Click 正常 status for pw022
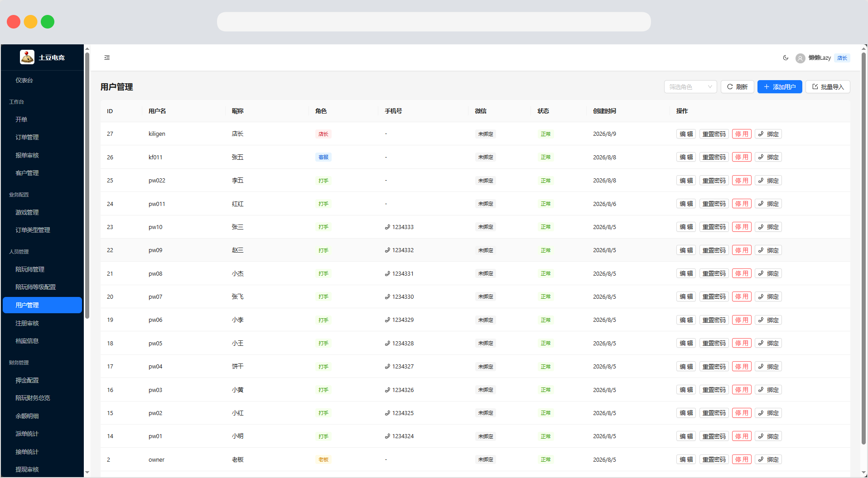This screenshot has width=868, height=478. pyautogui.click(x=545, y=181)
